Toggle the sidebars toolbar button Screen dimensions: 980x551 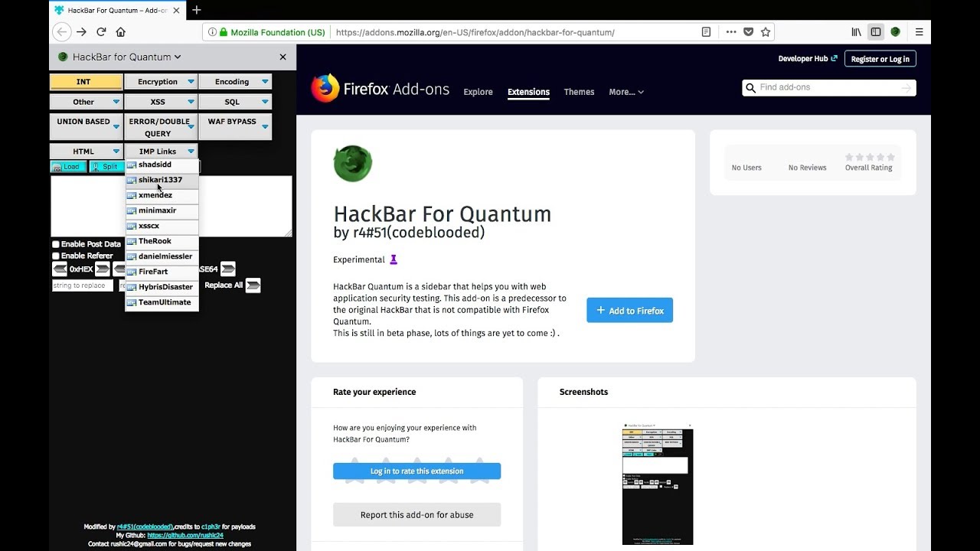(875, 32)
